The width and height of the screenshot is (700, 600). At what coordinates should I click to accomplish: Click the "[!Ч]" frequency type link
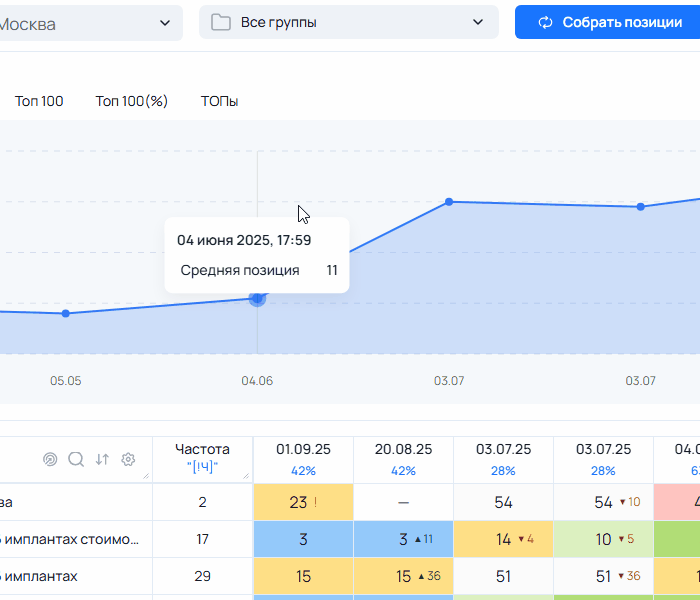pyautogui.click(x=202, y=468)
